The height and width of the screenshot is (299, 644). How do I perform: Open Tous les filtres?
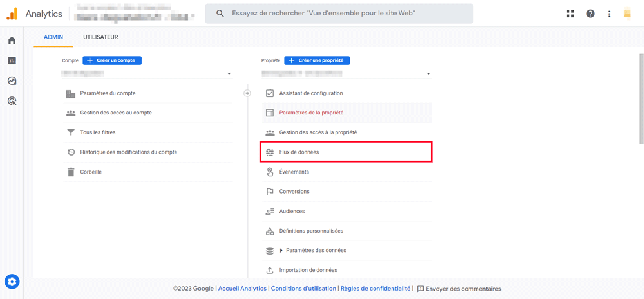tap(148, 132)
